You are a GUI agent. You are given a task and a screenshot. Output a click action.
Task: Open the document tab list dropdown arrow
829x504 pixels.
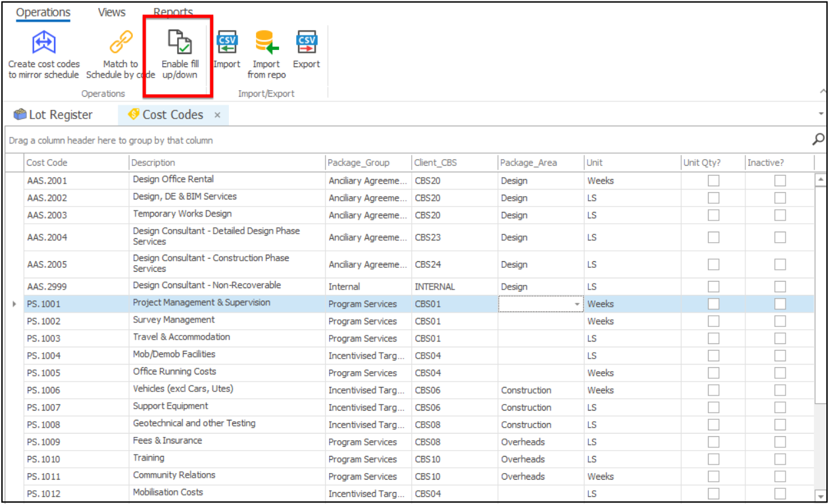coord(821,114)
